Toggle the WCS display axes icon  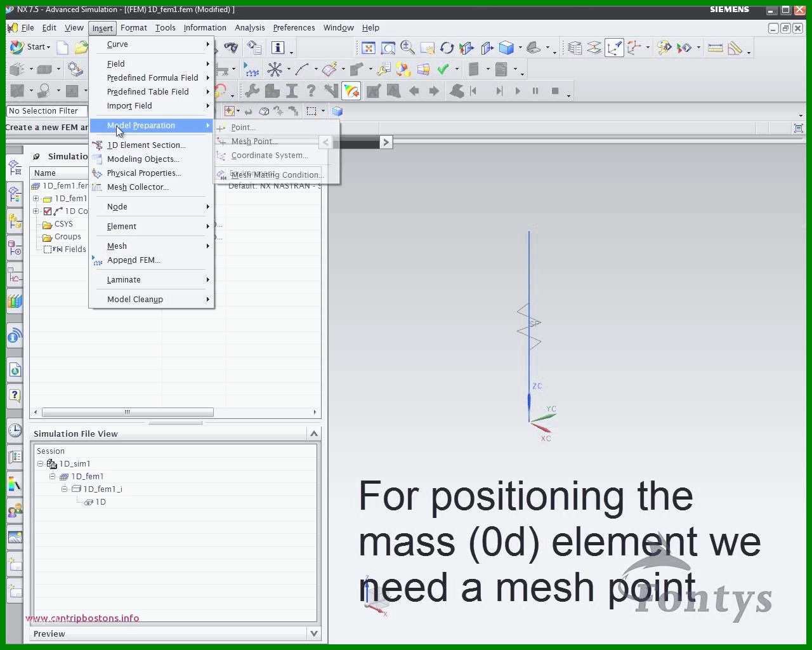pyautogui.click(x=614, y=48)
